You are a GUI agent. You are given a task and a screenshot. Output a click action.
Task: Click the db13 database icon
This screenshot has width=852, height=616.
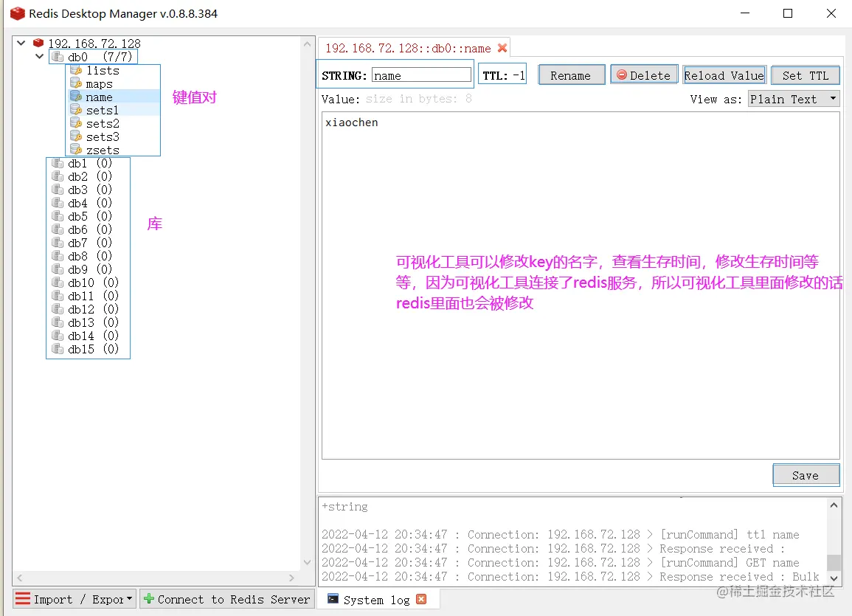pos(57,322)
